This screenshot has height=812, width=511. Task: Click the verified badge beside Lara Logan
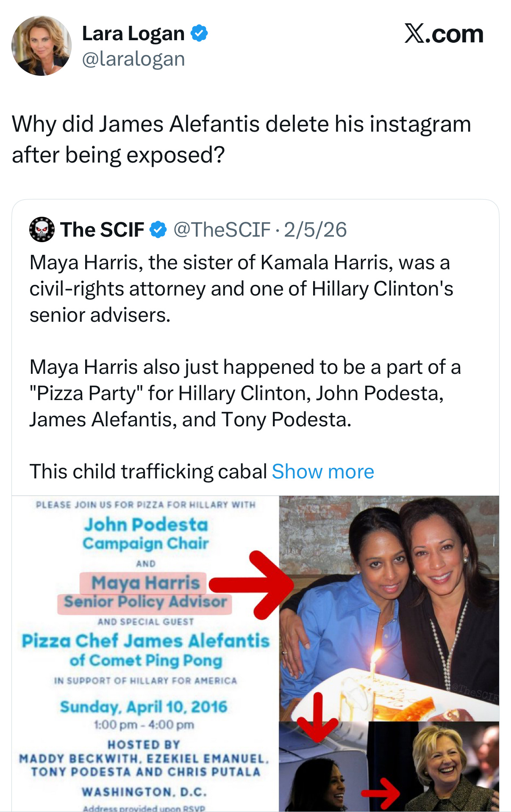[x=199, y=33]
